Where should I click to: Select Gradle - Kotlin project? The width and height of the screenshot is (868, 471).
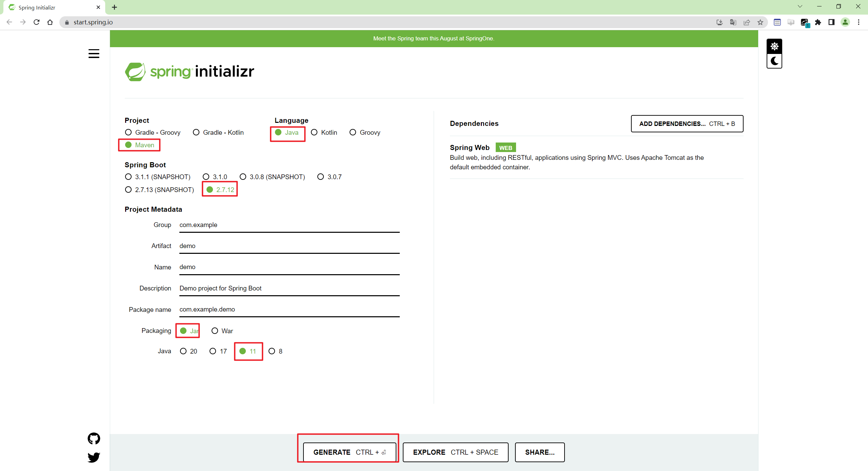pyautogui.click(x=218, y=132)
